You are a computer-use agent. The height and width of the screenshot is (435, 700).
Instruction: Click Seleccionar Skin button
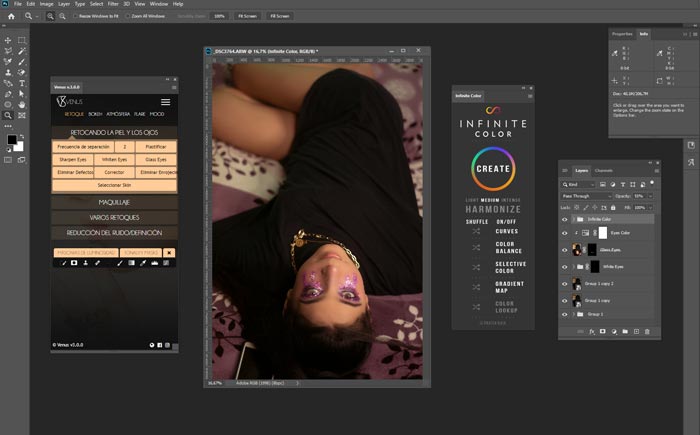coord(114,185)
